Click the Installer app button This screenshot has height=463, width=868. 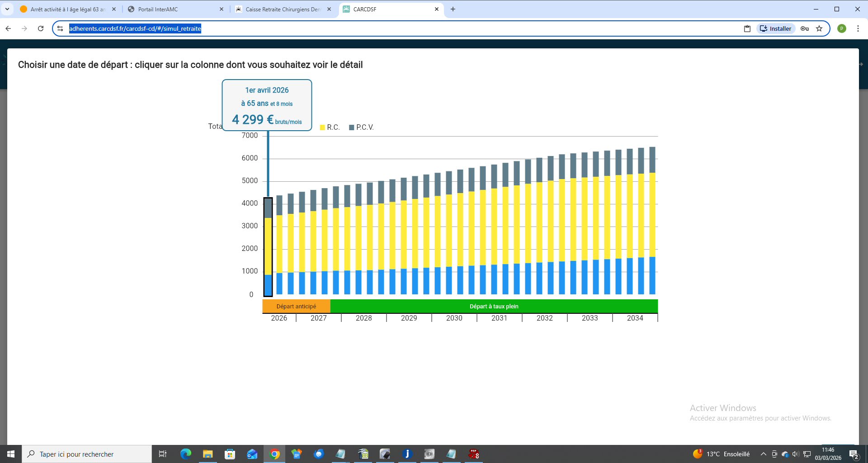coord(776,28)
